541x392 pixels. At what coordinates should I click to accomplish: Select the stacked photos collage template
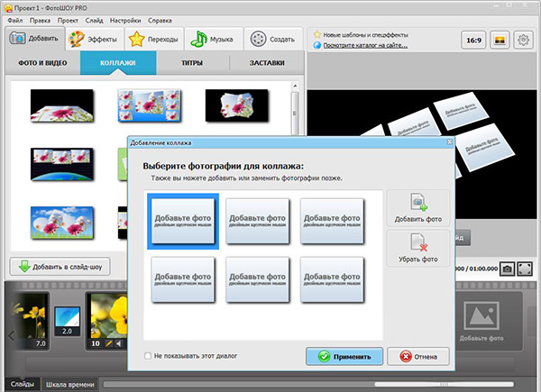coord(236,105)
